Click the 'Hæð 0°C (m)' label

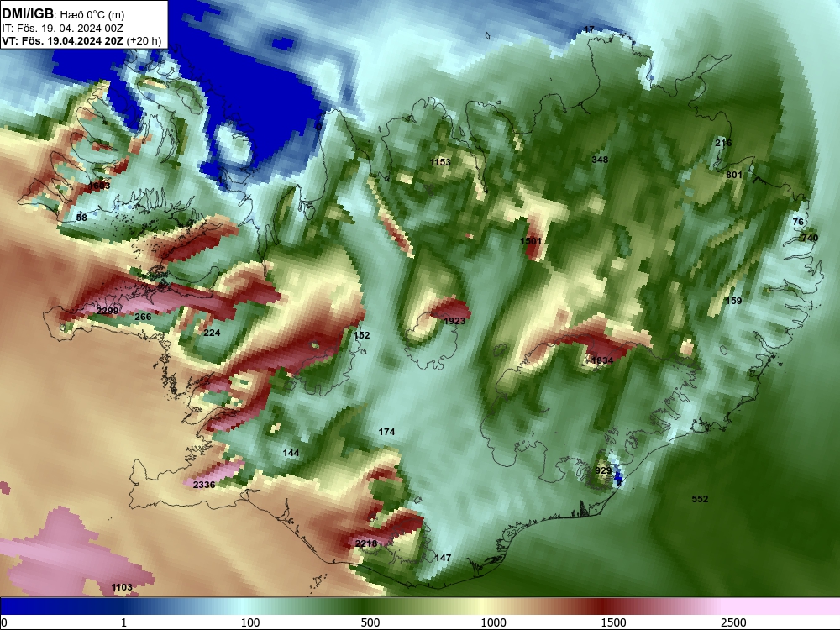(x=92, y=15)
